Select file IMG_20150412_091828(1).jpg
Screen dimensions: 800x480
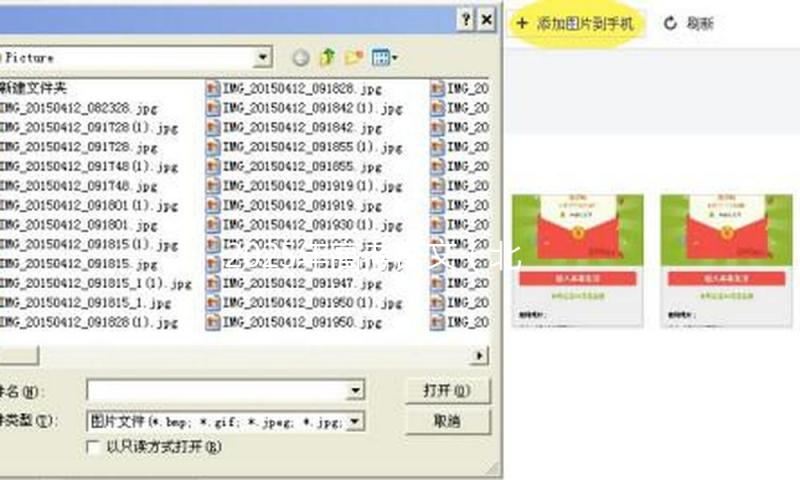pos(89,322)
